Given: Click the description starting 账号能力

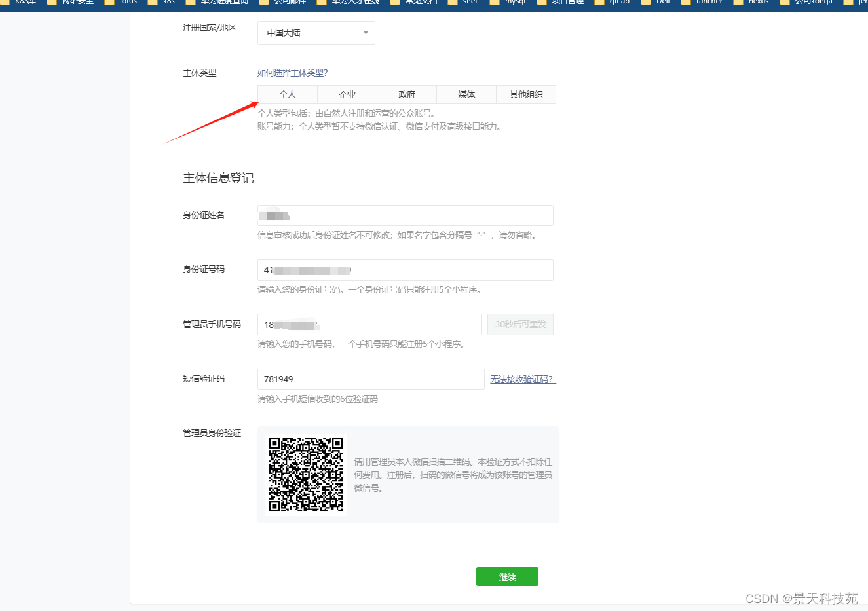Looking at the screenshot, I should (381, 126).
